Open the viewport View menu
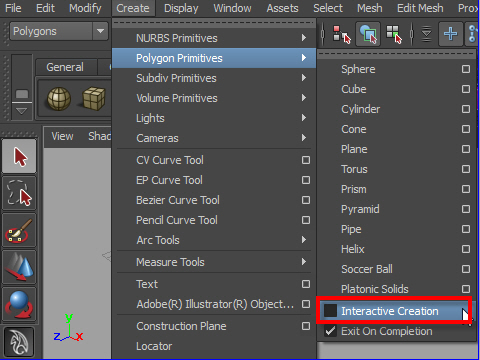This screenshot has width=480, height=360. click(62, 136)
